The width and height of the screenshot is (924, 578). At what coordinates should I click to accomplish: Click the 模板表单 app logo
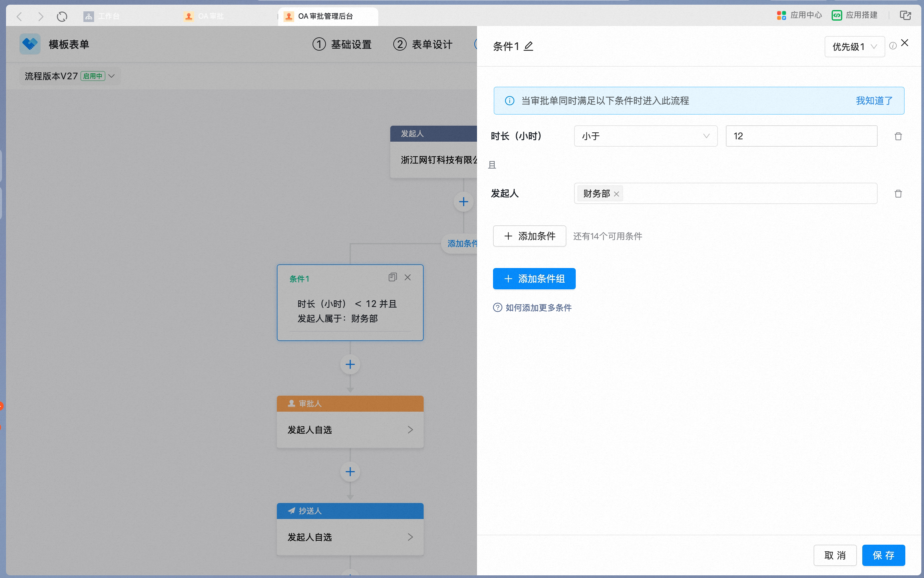click(30, 44)
